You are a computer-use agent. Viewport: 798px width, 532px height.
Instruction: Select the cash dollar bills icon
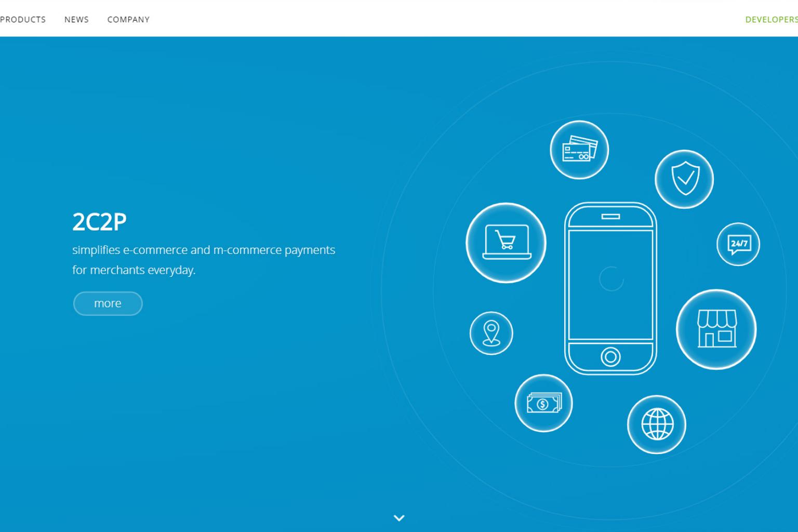543,403
